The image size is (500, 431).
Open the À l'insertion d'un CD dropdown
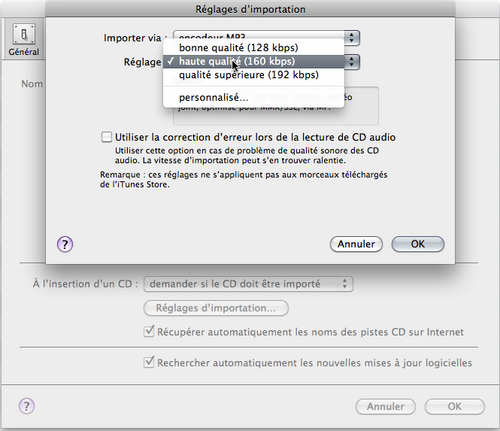coord(248,284)
